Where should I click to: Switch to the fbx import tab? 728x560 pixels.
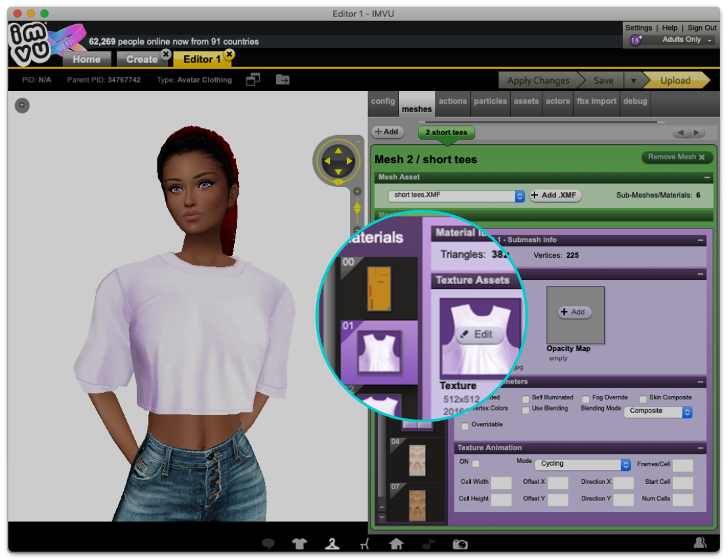(597, 102)
